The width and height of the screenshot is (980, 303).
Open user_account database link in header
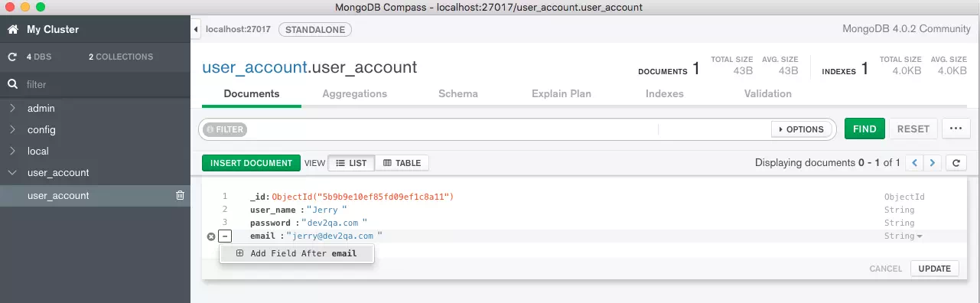(x=255, y=67)
